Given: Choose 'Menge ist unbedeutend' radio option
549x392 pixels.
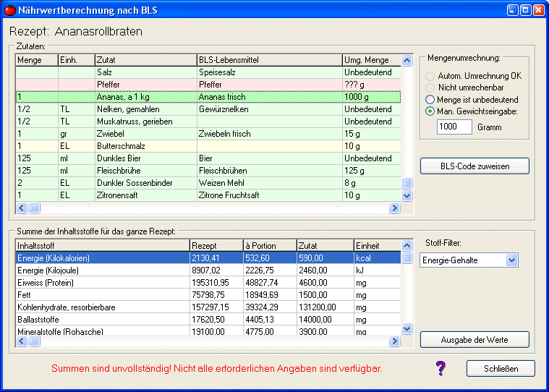Looking at the screenshot, I should click(x=430, y=100).
